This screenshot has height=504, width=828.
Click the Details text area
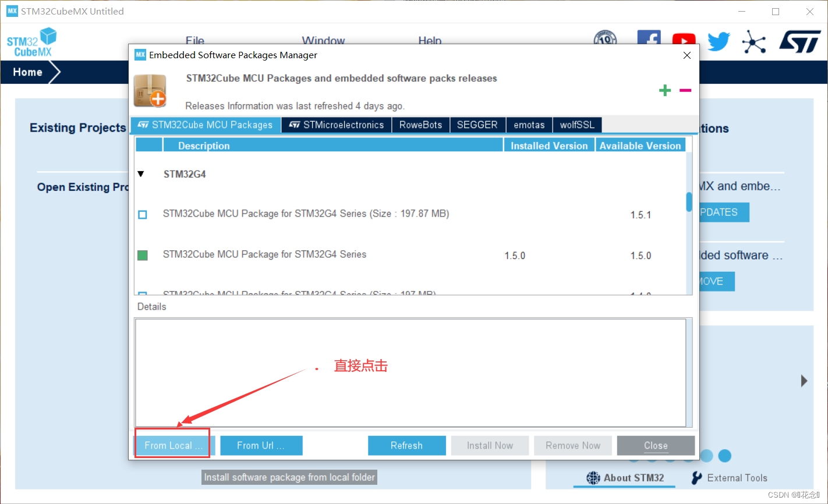coord(411,372)
